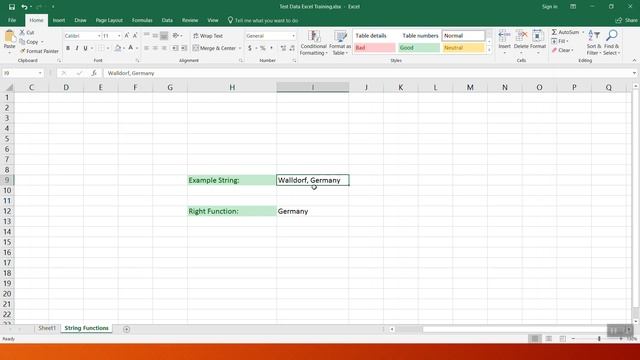Apply the Neutral cell style
Viewport: 640px width, 360px height.
click(x=464, y=48)
